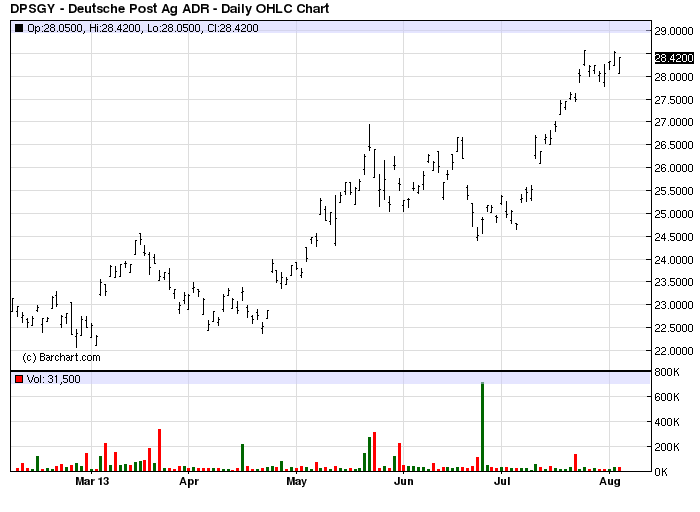Click the Mar 13 date axis label
The width and height of the screenshot is (700, 512).
pos(92,481)
